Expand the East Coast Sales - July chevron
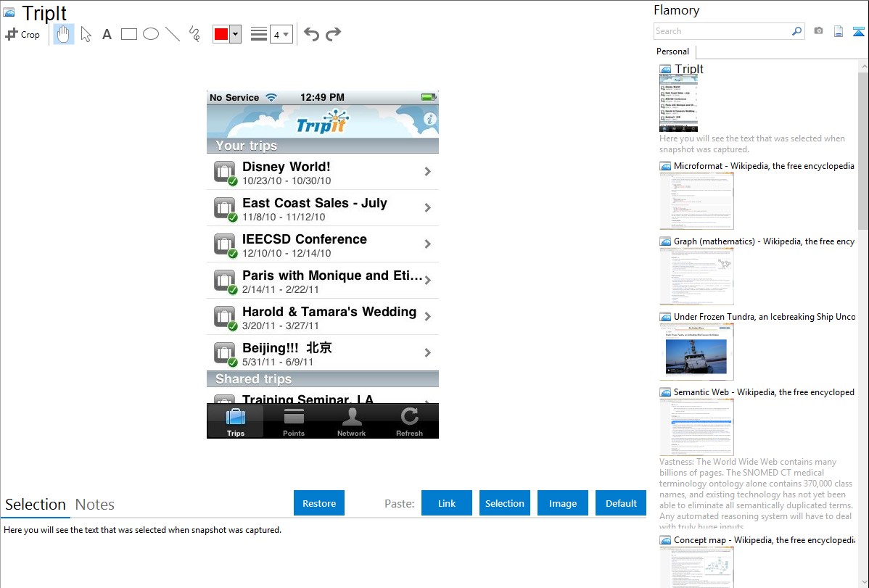The width and height of the screenshot is (869, 588). [x=427, y=208]
